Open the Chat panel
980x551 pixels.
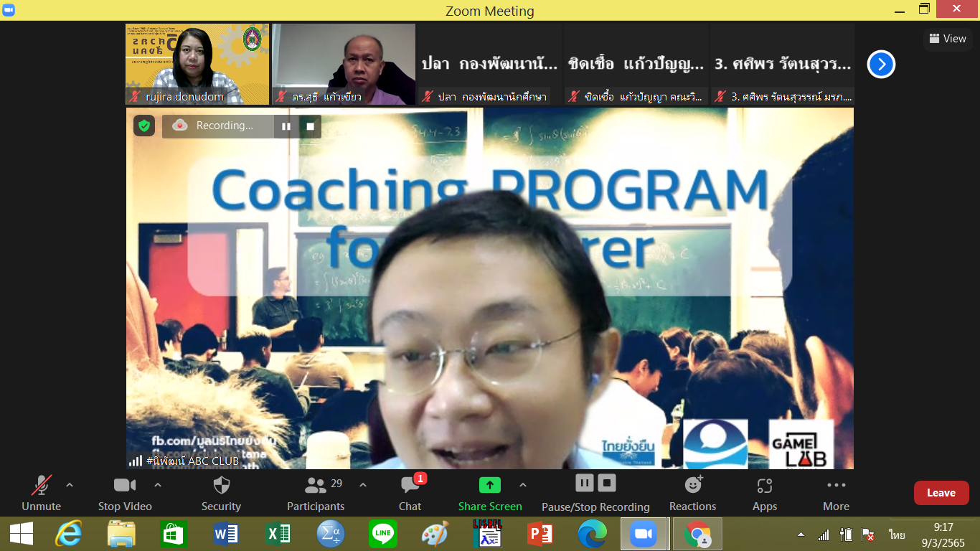(x=410, y=494)
